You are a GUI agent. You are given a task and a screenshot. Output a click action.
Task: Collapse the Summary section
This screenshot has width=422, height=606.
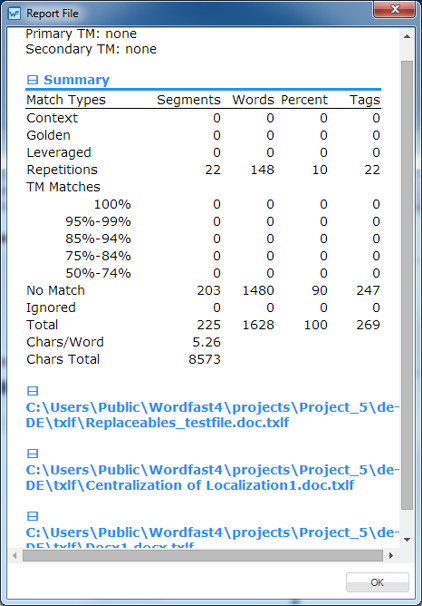pyautogui.click(x=32, y=80)
